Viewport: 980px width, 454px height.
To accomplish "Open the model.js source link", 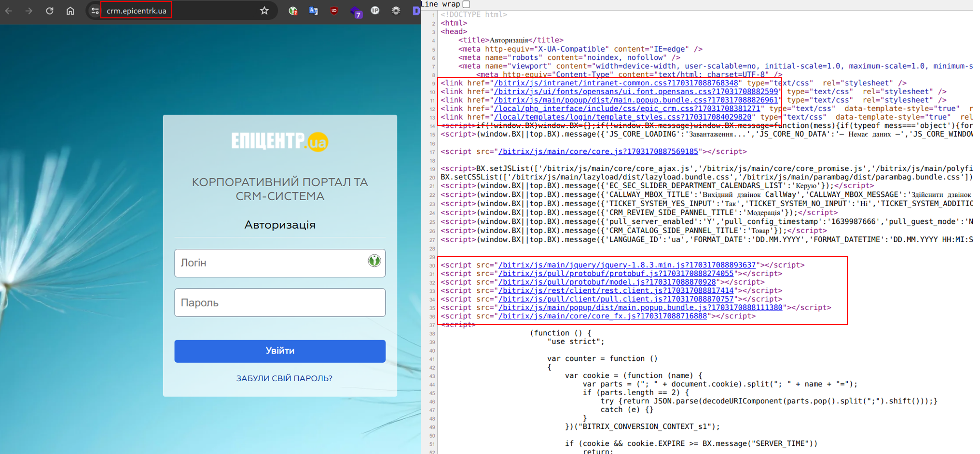I will [607, 282].
